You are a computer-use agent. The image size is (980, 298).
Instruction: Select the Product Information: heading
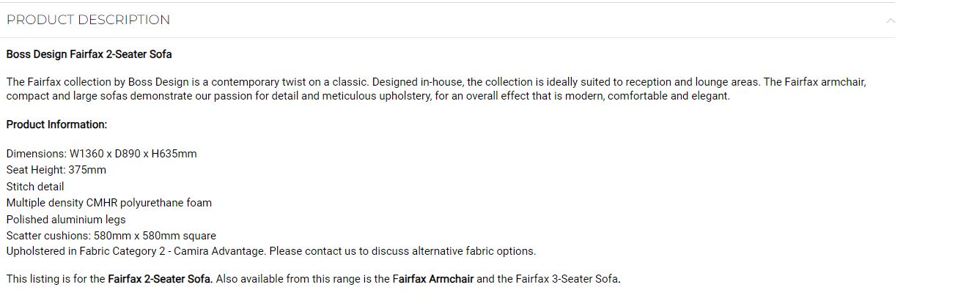(57, 124)
